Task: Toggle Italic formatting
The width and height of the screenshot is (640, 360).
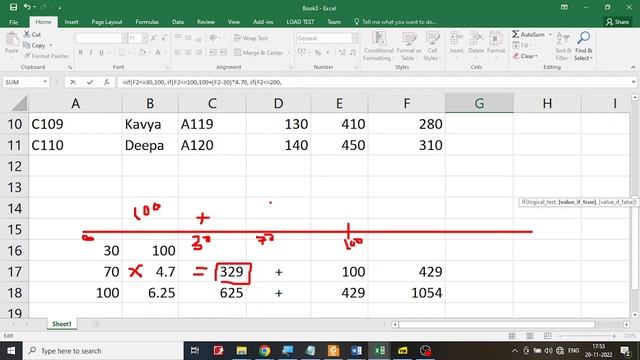Action: 91,52
